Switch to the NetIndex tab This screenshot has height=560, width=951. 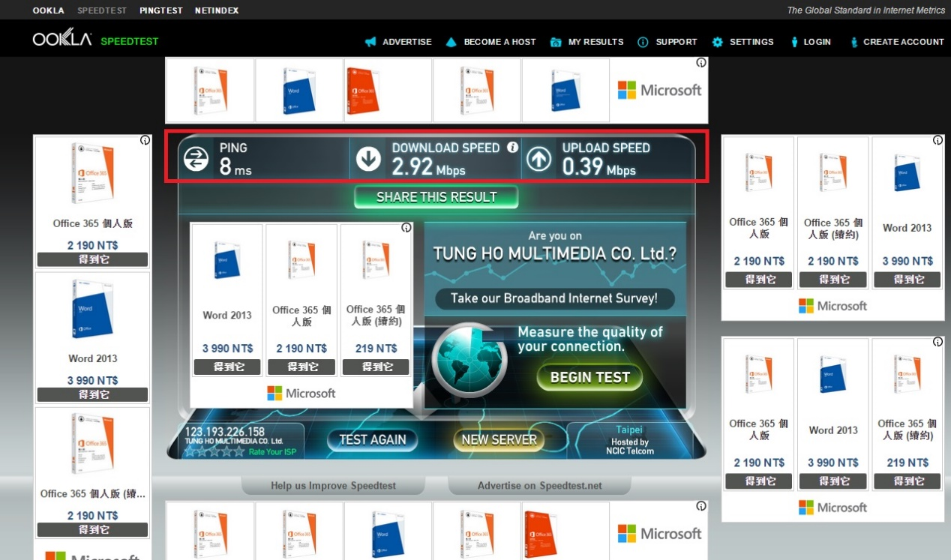point(217,10)
